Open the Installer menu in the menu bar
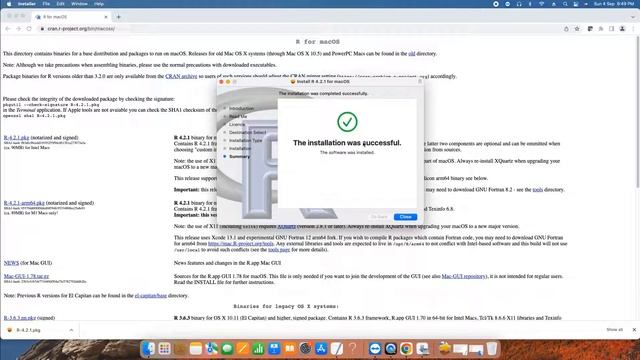The image size is (640, 360). (x=27, y=4)
